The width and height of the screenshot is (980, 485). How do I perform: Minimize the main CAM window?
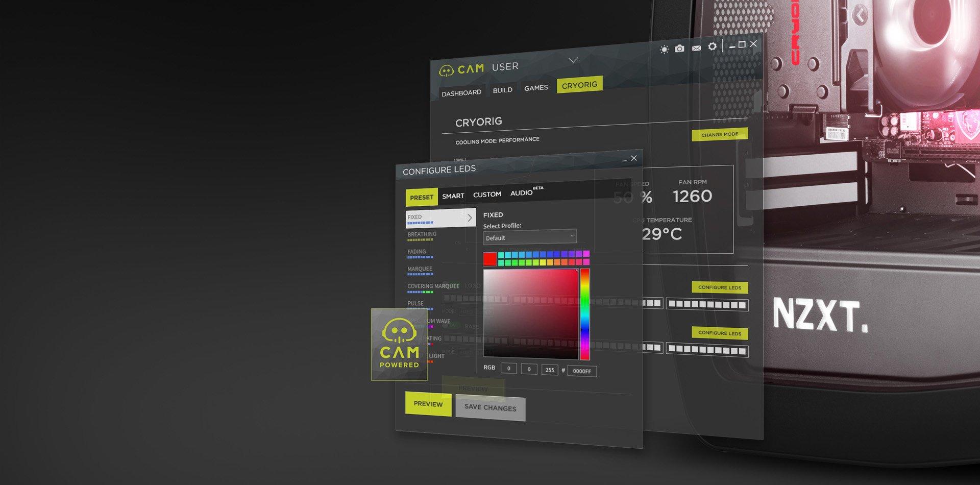coord(732,46)
